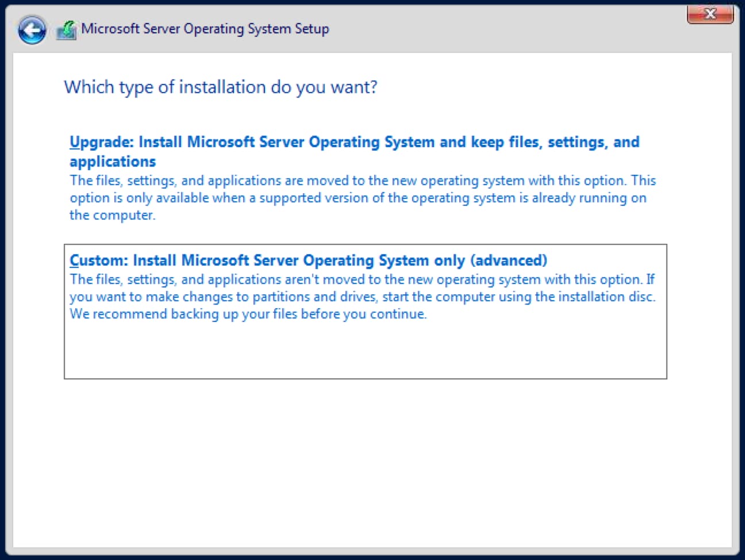
Task: Click the underlined word "Custom:"
Action: point(98,260)
